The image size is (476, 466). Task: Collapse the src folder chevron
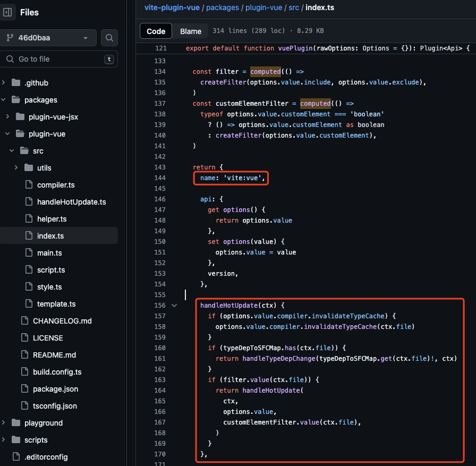coord(12,150)
